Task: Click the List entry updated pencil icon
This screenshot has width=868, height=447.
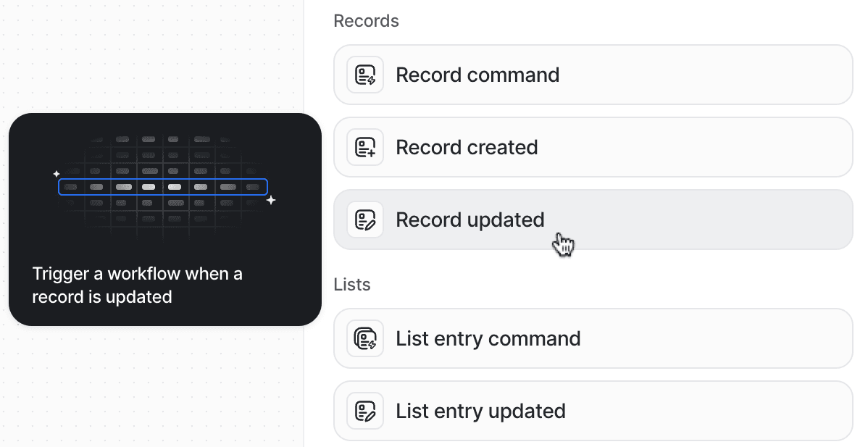Action: (365, 411)
